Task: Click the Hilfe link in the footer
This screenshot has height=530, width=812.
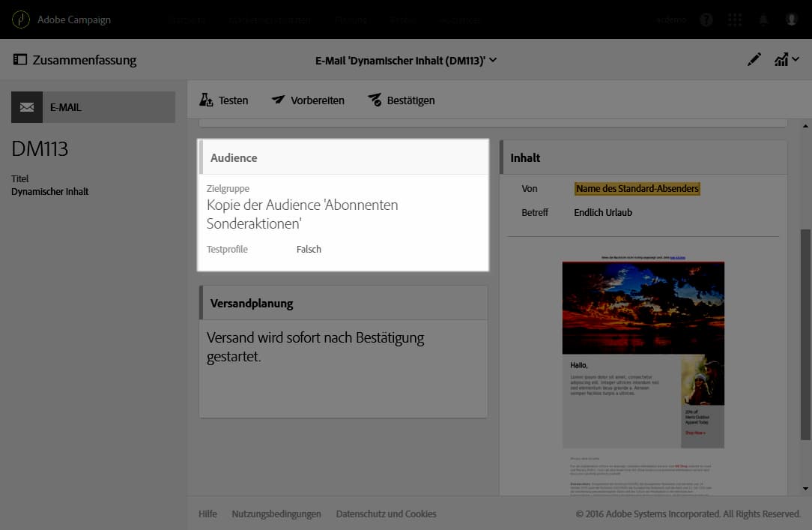Action: click(207, 514)
